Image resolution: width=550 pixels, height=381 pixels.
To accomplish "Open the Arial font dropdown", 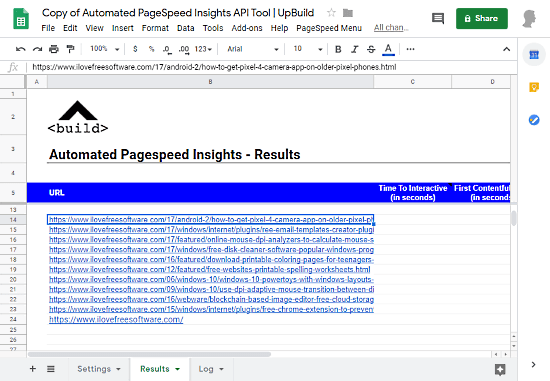I will pyautogui.click(x=253, y=49).
